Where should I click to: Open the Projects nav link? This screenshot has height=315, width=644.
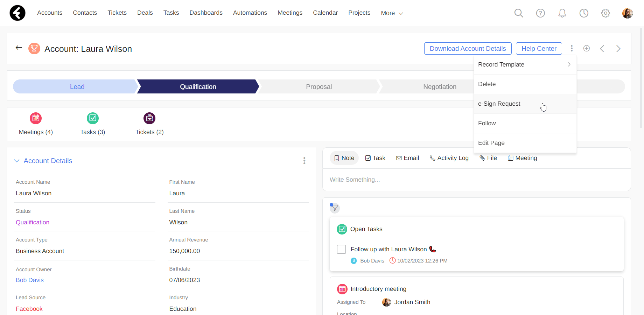tap(359, 13)
